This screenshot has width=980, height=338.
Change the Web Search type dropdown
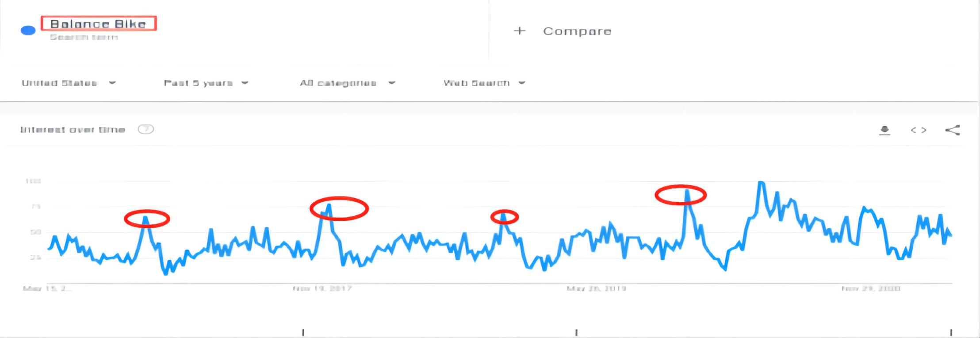coord(484,83)
